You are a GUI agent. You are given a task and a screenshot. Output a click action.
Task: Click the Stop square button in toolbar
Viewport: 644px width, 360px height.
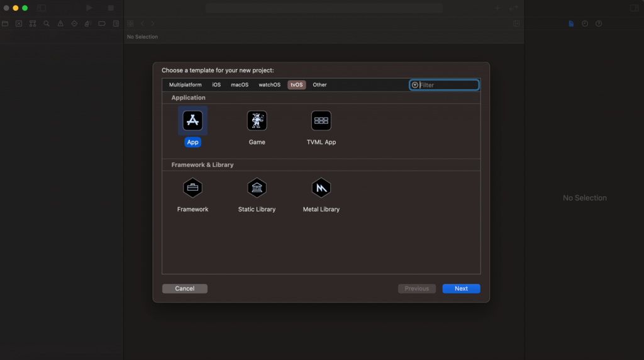(111, 8)
